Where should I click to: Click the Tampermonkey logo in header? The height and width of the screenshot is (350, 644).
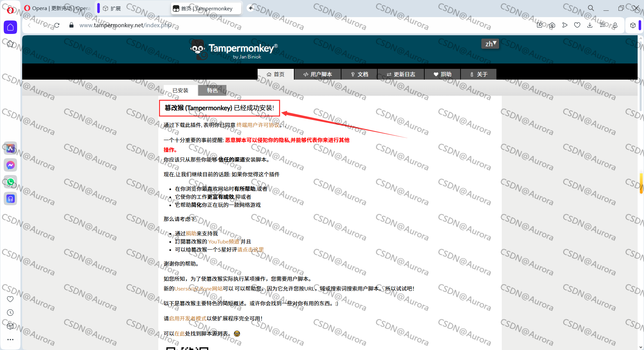coord(234,49)
